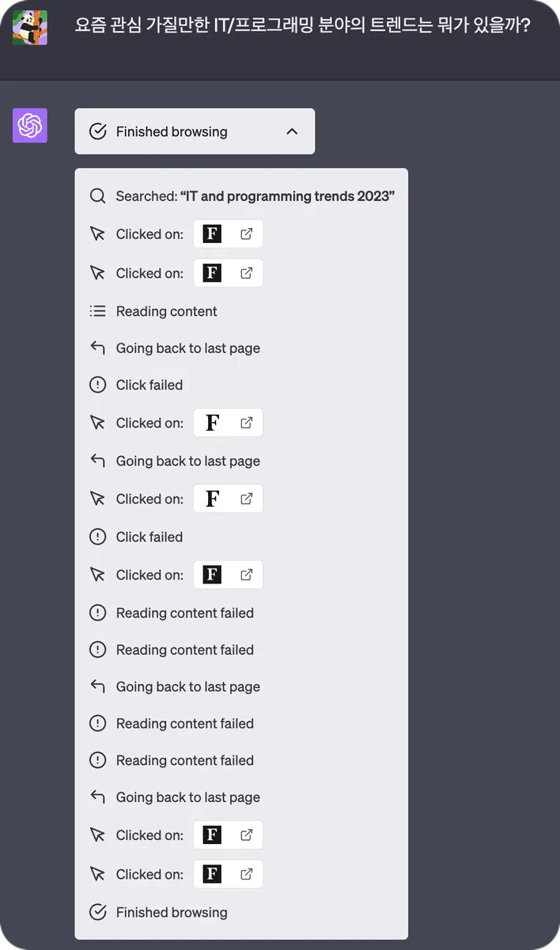Image resolution: width=560 pixels, height=950 pixels.
Task: Open the last Clicked on source chip
Action: [228, 874]
